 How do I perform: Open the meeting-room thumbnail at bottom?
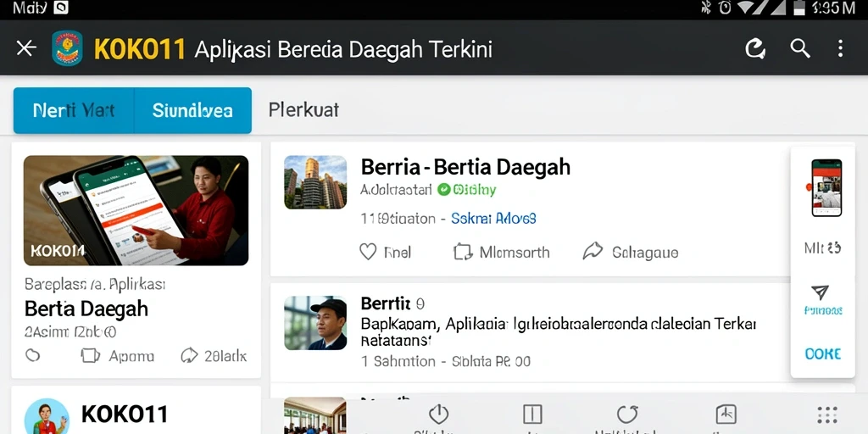[x=315, y=415]
